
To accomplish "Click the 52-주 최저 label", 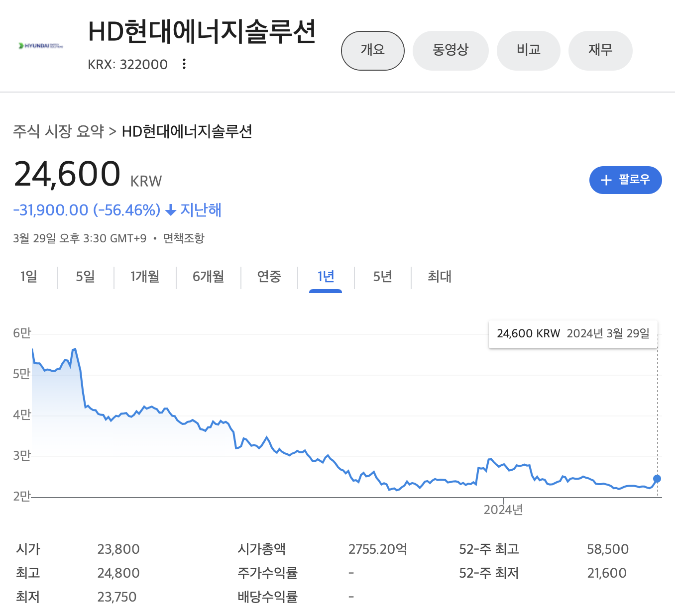I will click(x=489, y=573).
